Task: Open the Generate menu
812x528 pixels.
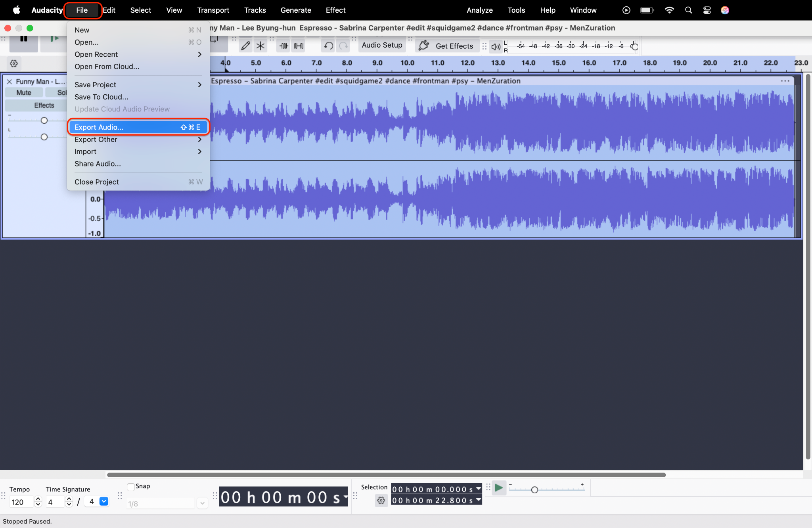Action: click(296, 10)
